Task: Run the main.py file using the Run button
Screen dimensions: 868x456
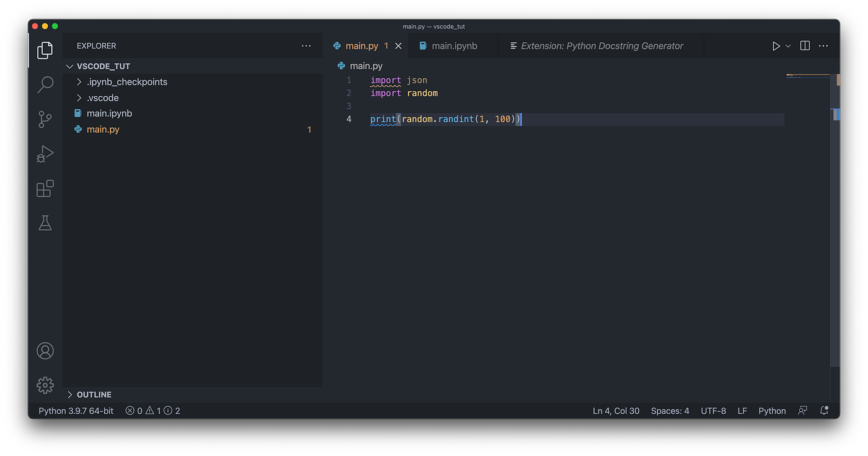Action: pyautogui.click(x=776, y=45)
